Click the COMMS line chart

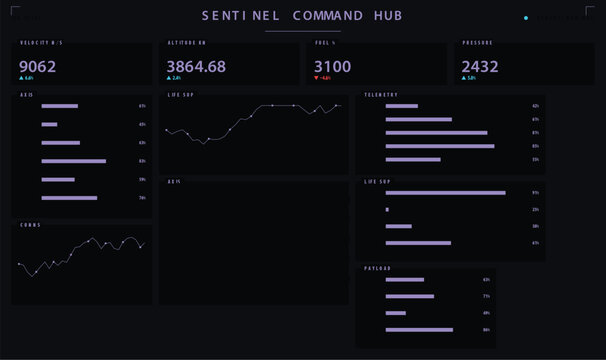click(82, 256)
